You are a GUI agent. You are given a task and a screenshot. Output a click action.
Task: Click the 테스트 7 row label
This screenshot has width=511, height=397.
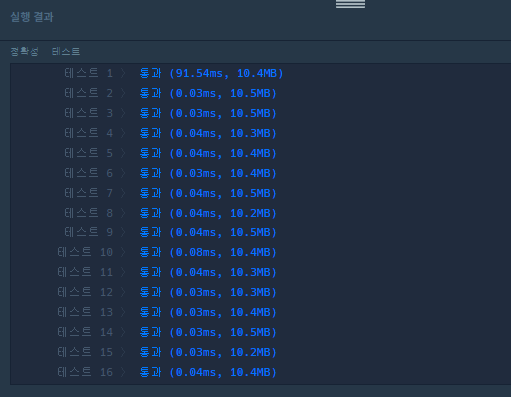89,193
